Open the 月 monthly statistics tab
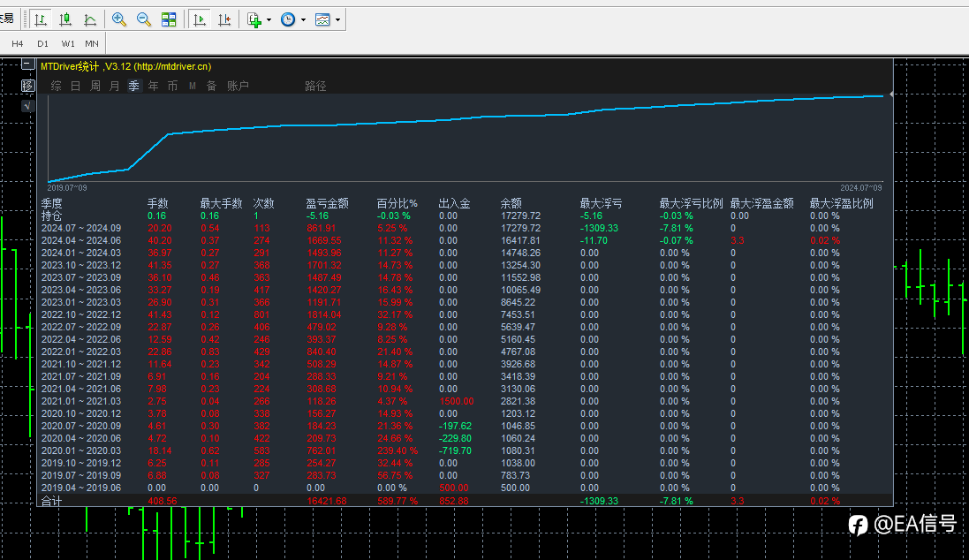The width and height of the screenshot is (969, 560). coord(114,86)
